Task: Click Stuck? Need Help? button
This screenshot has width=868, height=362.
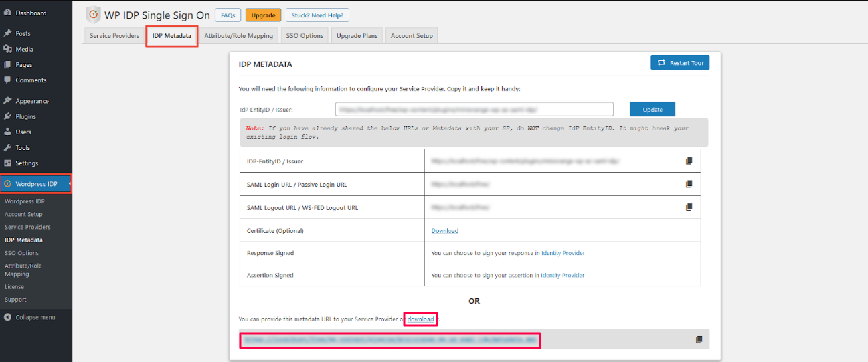Action: click(x=317, y=15)
